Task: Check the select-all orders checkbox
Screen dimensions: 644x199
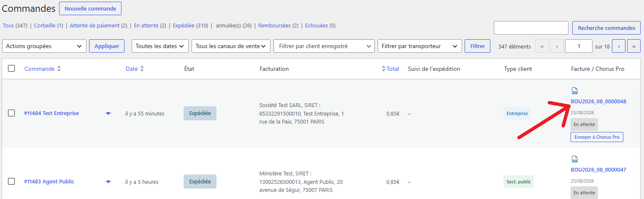Action: click(x=11, y=68)
